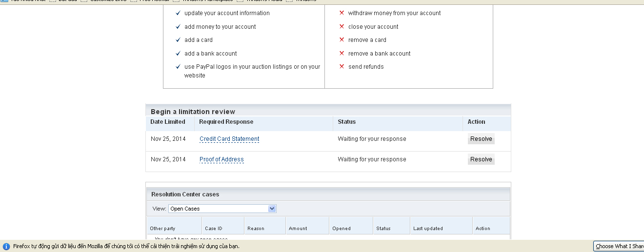Select the Last updated column header

(x=428, y=229)
